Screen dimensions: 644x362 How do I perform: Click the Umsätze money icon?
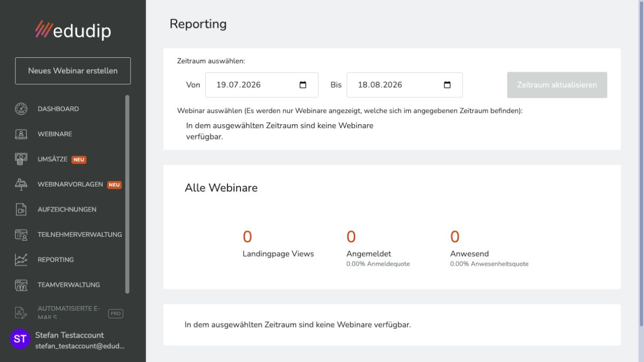[20, 159]
